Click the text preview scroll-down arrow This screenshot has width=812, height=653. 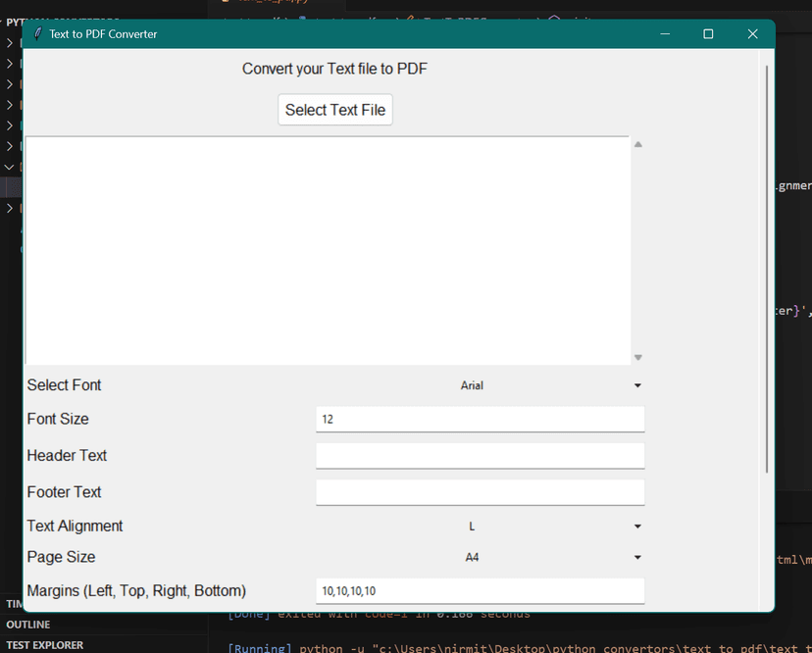637,358
